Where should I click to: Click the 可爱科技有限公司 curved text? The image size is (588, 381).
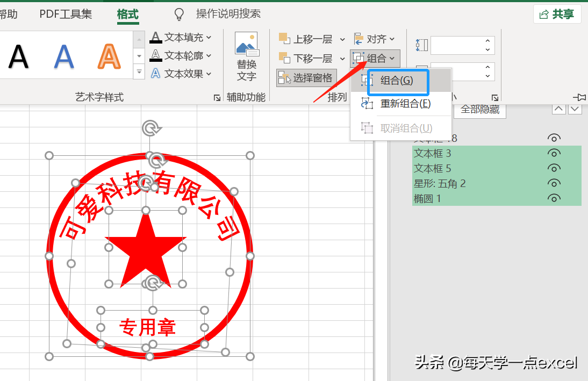149,206
